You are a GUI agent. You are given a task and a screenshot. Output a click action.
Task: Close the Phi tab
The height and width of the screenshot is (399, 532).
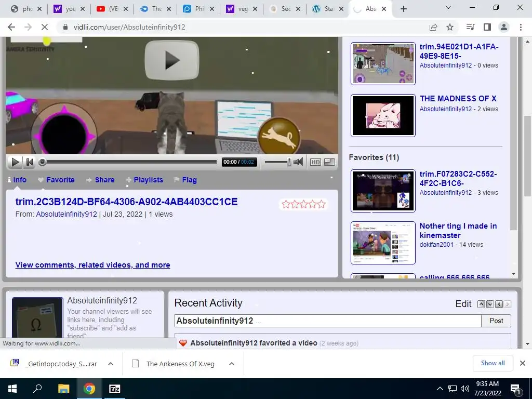pos(212,9)
